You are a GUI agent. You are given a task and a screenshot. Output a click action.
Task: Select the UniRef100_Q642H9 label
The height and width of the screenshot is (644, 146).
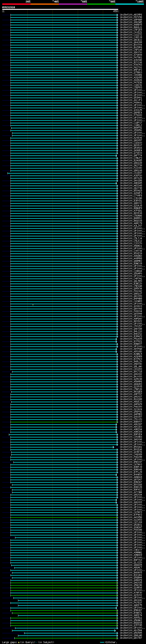[x=131, y=42]
